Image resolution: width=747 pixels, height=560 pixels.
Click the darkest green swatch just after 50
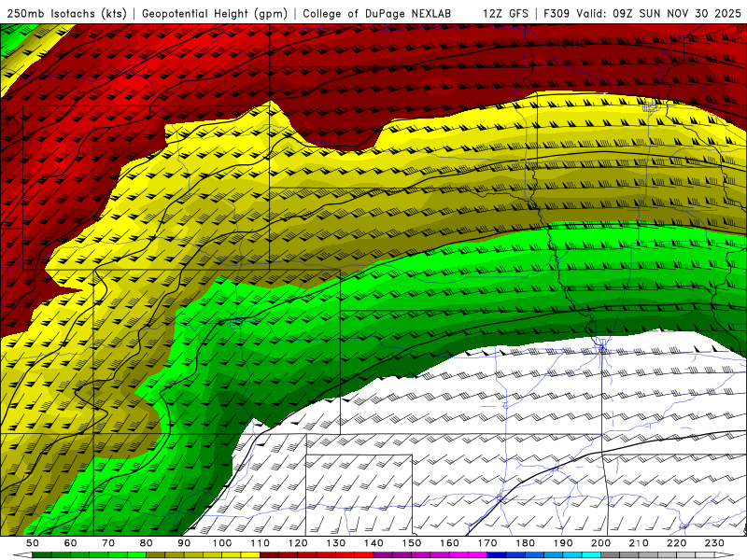(x=42, y=555)
